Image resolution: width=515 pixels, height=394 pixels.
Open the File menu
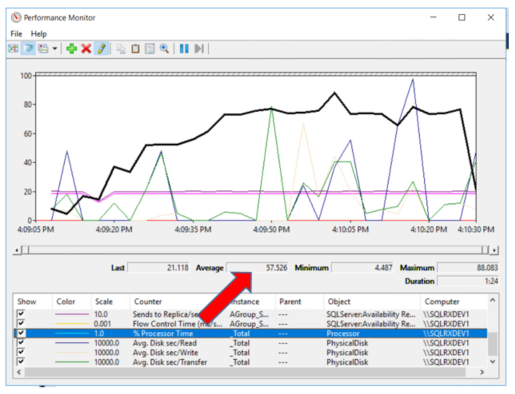click(x=16, y=34)
